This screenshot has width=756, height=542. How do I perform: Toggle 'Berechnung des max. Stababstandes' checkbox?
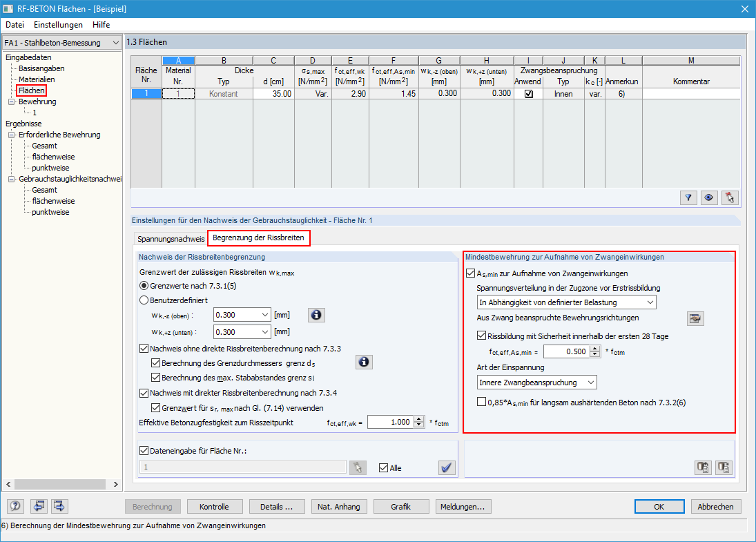point(155,377)
